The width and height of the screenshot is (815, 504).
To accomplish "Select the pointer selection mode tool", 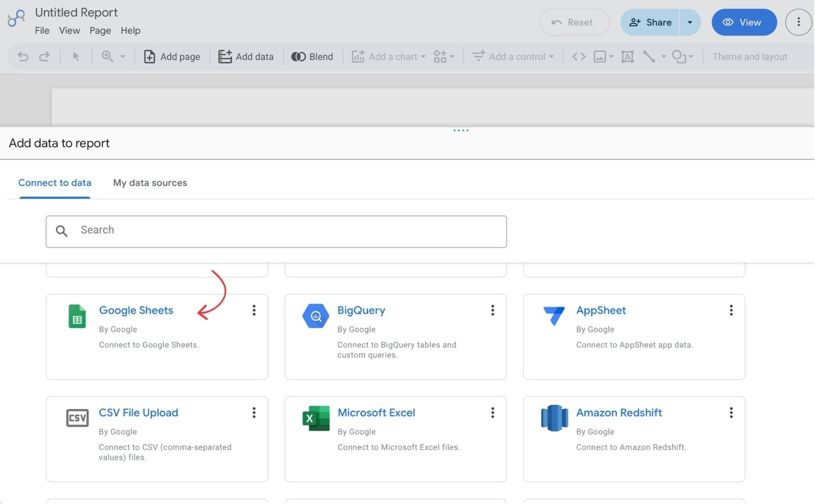I will [76, 57].
